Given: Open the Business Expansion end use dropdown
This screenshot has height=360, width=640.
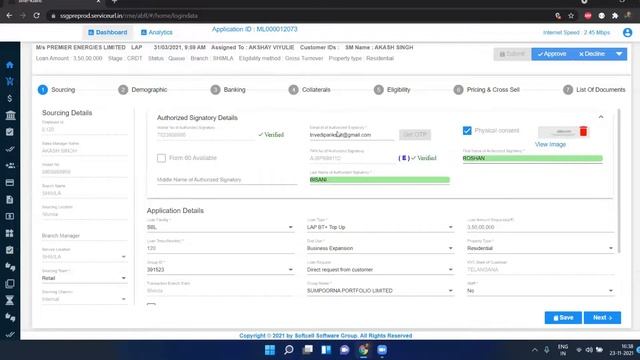Looking at the screenshot, I should click(x=380, y=248).
